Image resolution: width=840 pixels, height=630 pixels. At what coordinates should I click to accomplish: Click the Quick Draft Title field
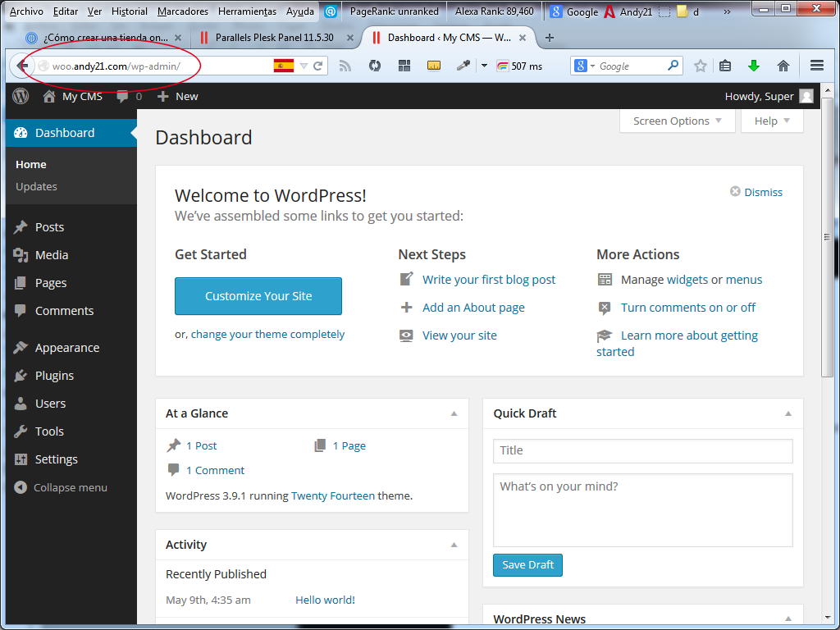[643, 451]
